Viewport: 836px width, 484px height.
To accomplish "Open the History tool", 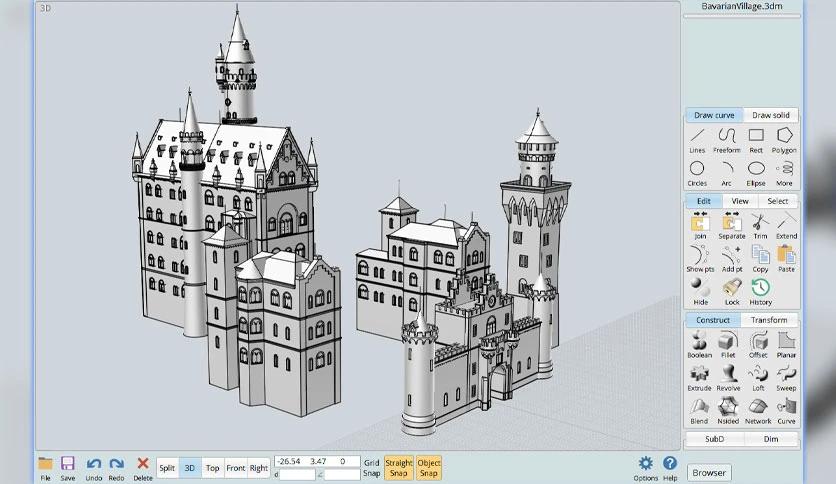I will point(761,292).
